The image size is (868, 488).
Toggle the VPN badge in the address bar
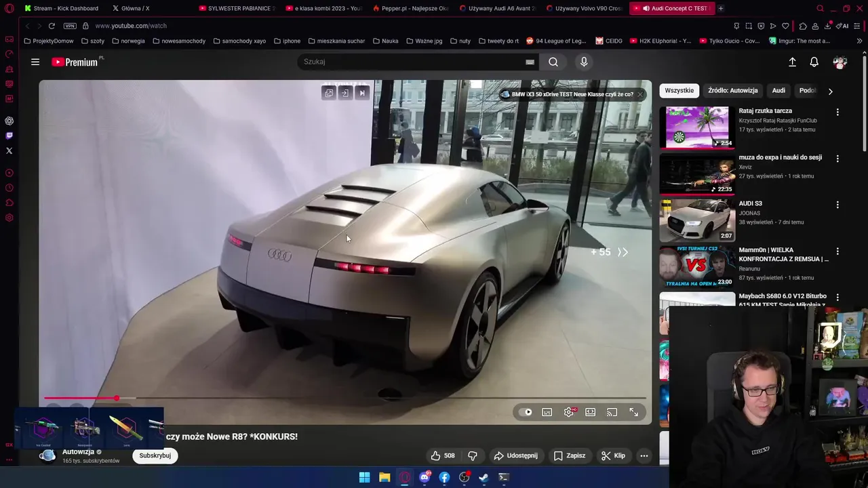tap(70, 26)
